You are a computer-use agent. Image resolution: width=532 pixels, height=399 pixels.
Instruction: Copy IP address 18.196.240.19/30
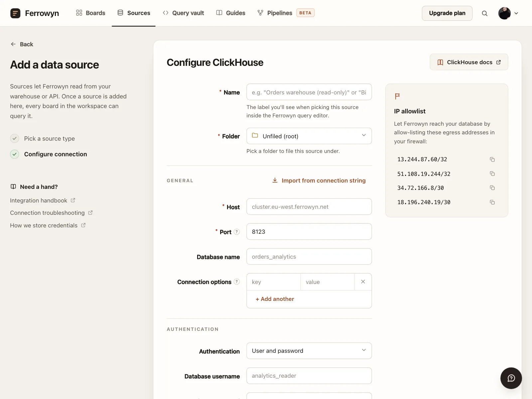click(x=492, y=202)
